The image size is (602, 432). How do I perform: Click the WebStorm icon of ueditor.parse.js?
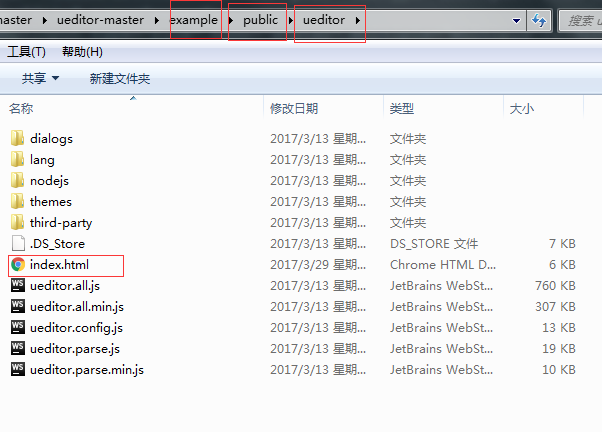18,348
